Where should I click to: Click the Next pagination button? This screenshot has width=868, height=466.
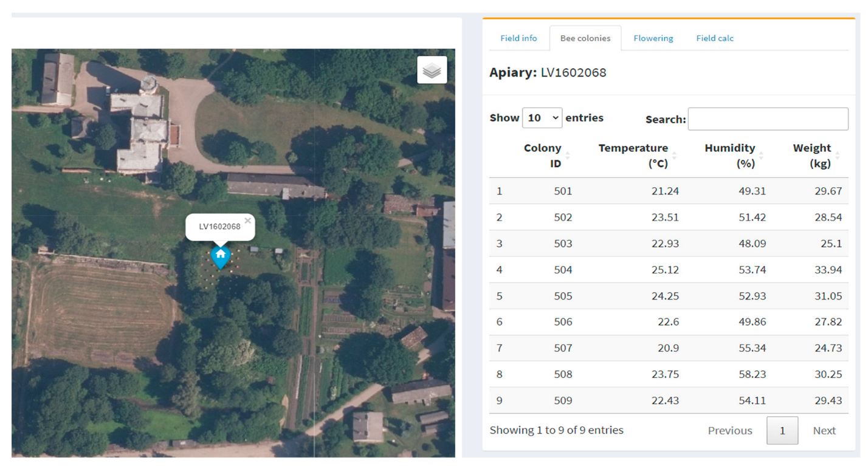[x=824, y=430]
